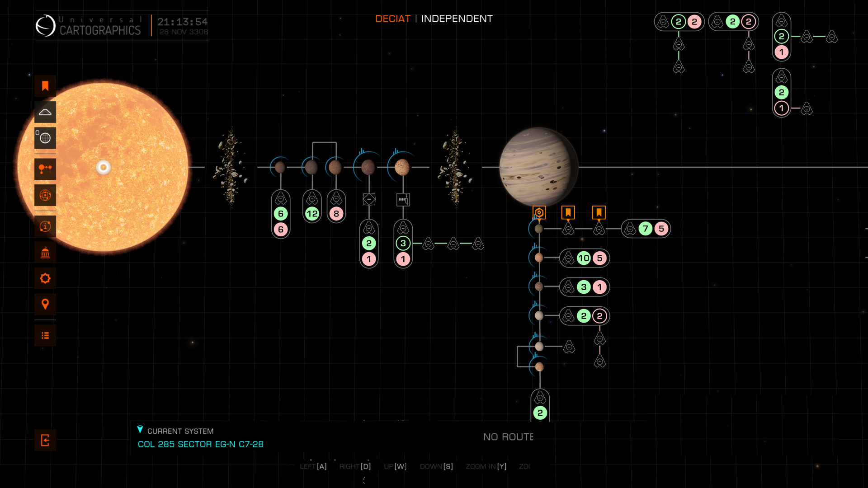Select the first asteroid belt near the star
The image size is (868, 488).
click(x=231, y=167)
